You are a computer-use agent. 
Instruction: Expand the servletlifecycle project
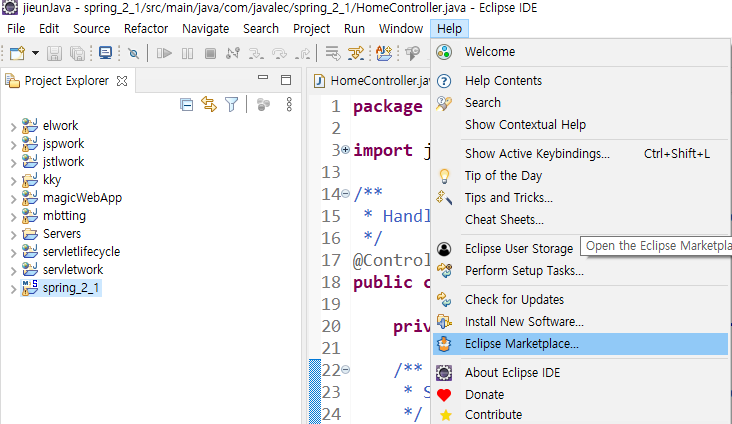point(13,253)
